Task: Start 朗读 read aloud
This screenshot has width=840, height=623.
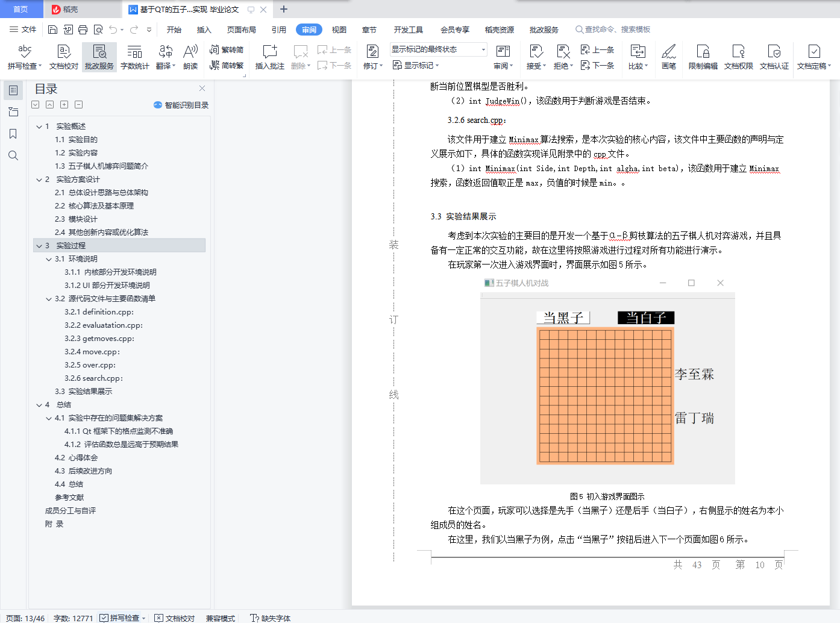Action: 190,57
